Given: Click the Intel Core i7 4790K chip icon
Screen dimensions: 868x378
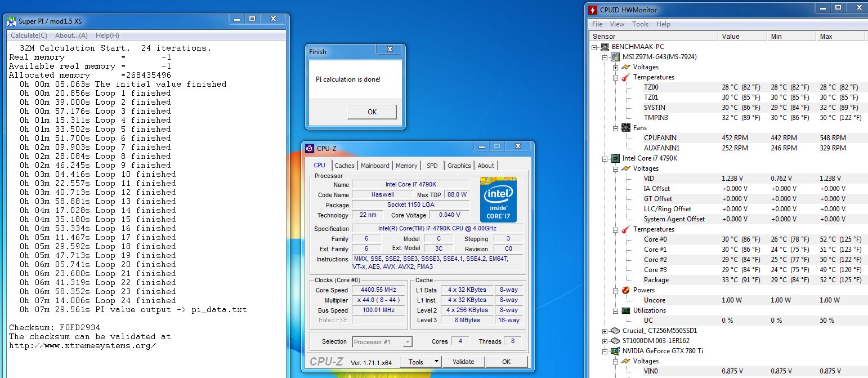Looking at the screenshot, I should (x=615, y=158).
